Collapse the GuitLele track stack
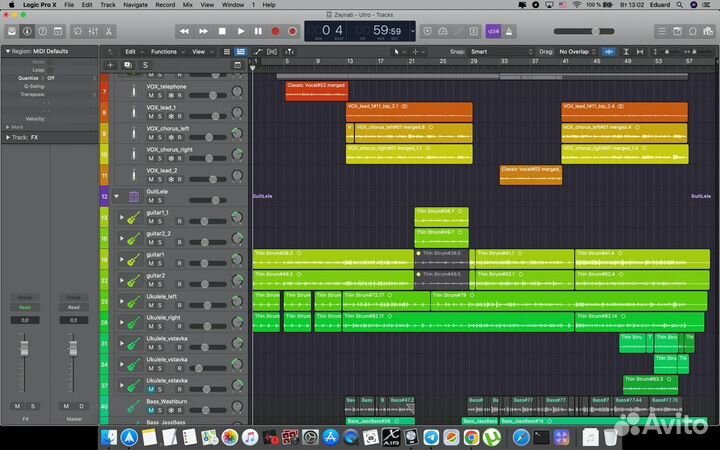The width and height of the screenshot is (720, 450). pos(116,197)
